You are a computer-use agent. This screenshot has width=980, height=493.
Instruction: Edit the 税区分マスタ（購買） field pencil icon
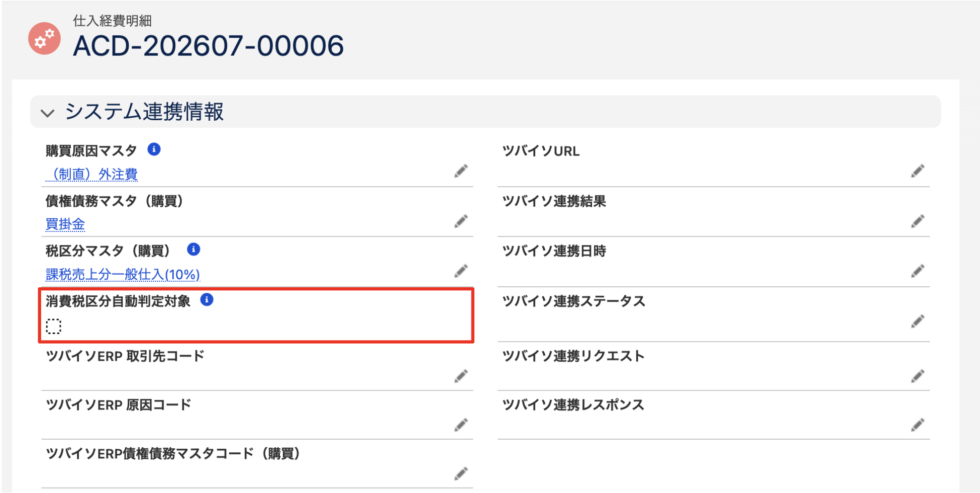[x=461, y=271]
